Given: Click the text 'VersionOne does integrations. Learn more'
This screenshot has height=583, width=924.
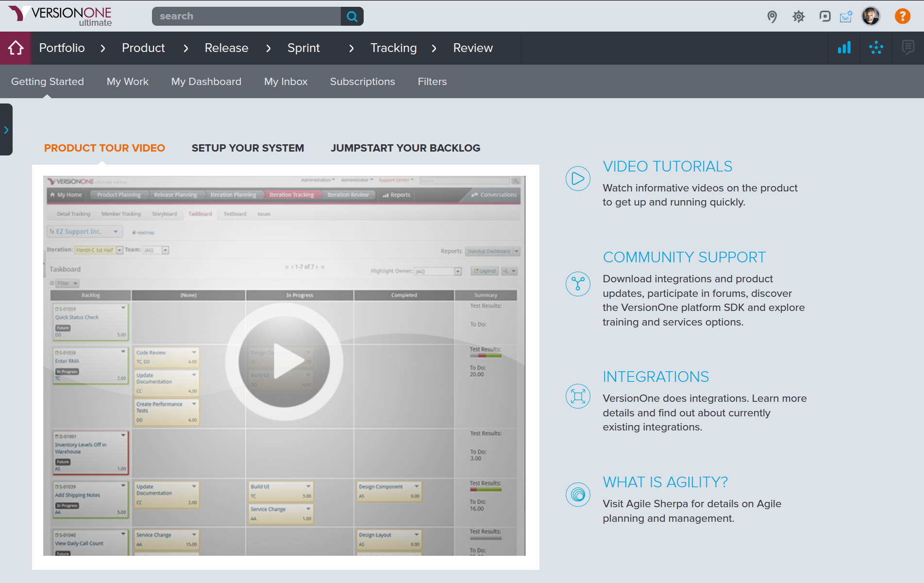Looking at the screenshot, I should click(x=705, y=398).
